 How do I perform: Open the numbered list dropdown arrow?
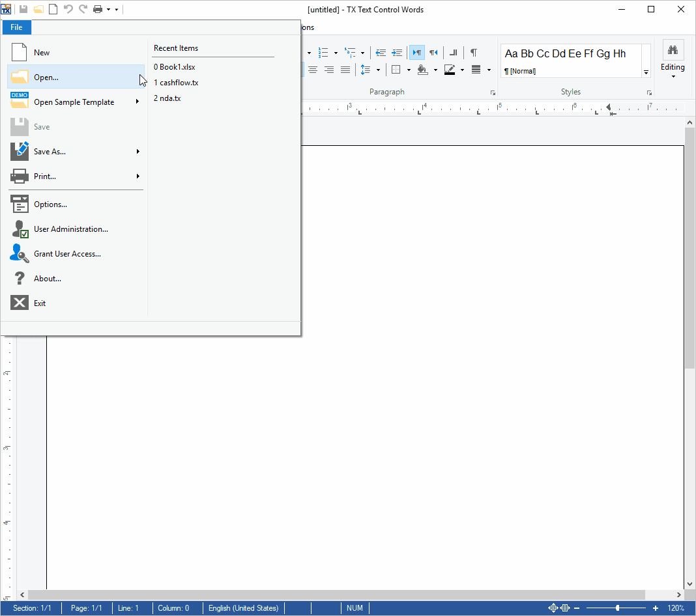point(334,53)
